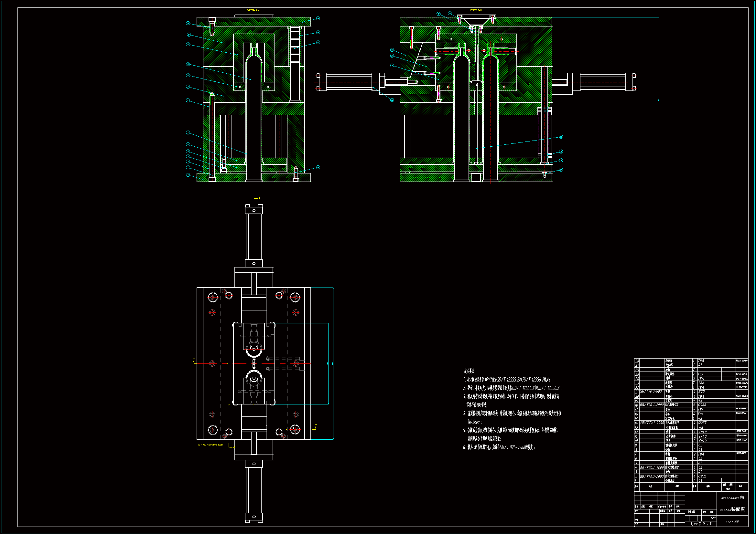Select the left hydraulic cylinder in Section B-B
756x534 pixels.
(349, 82)
